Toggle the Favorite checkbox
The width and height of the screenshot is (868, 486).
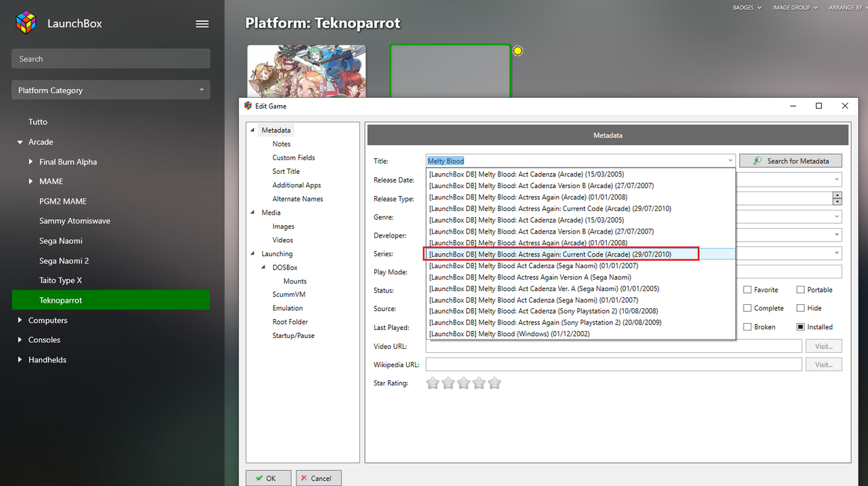(x=747, y=290)
